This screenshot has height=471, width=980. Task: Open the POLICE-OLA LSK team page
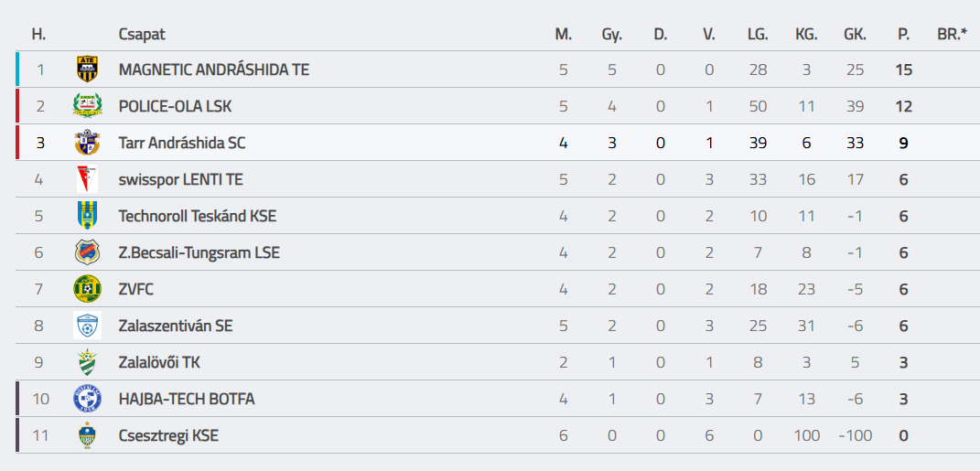pos(175,106)
